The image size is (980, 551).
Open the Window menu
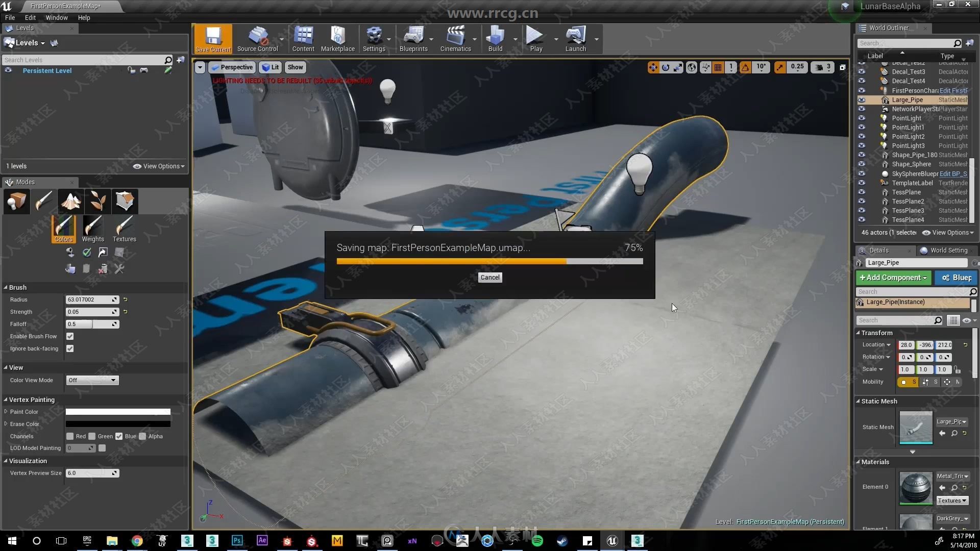tap(56, 17)
